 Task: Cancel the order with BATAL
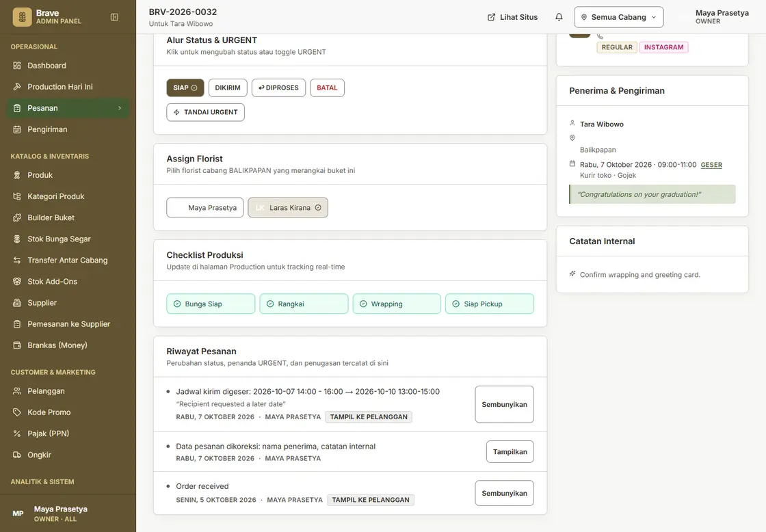(x=328, y=88)
